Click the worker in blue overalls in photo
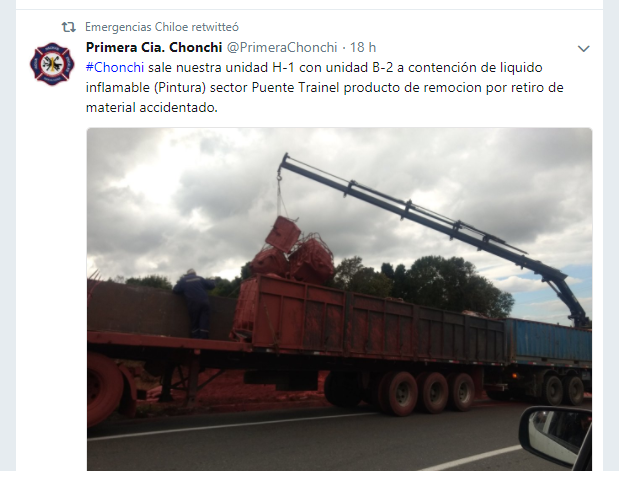 point(195,304)
